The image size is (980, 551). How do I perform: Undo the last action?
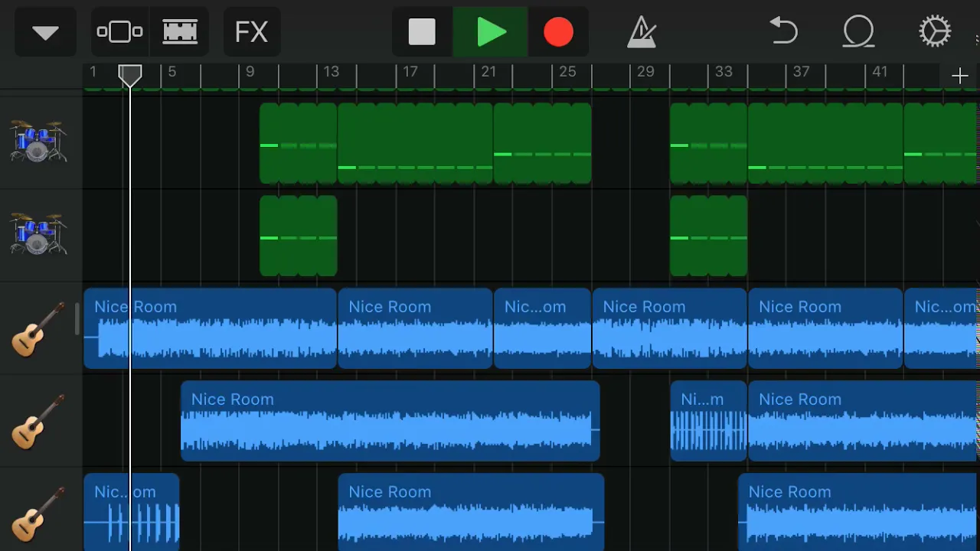coord(783,32)
